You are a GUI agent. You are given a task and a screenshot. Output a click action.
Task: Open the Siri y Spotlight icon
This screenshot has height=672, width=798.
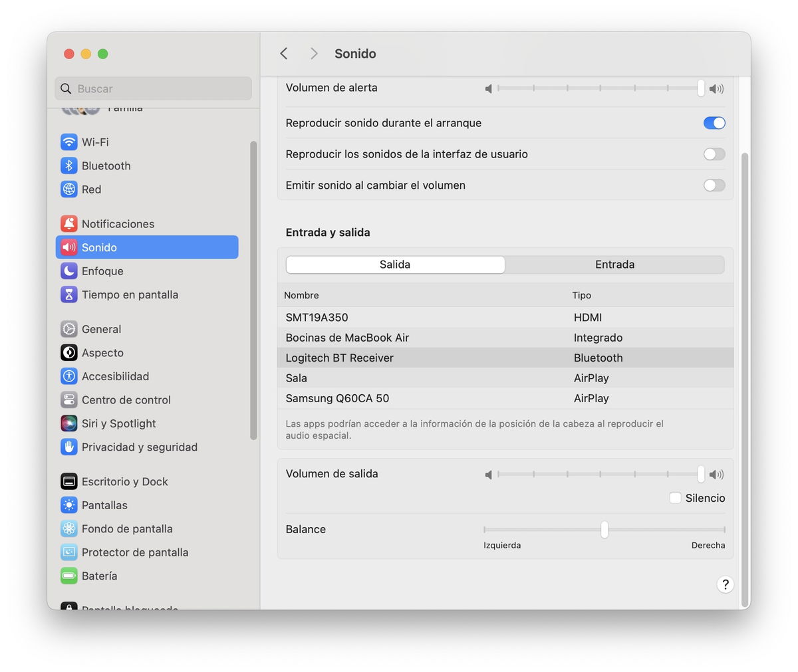click(69, 423)
